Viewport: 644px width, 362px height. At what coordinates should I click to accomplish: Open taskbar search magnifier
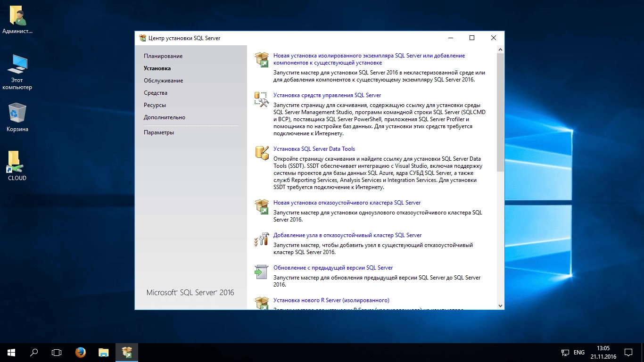coord(34,352)
